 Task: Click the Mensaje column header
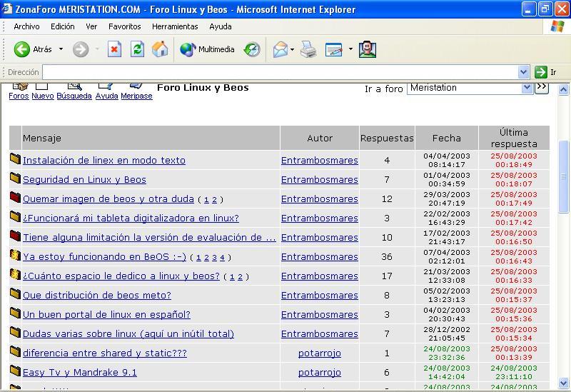coord(151,138)
